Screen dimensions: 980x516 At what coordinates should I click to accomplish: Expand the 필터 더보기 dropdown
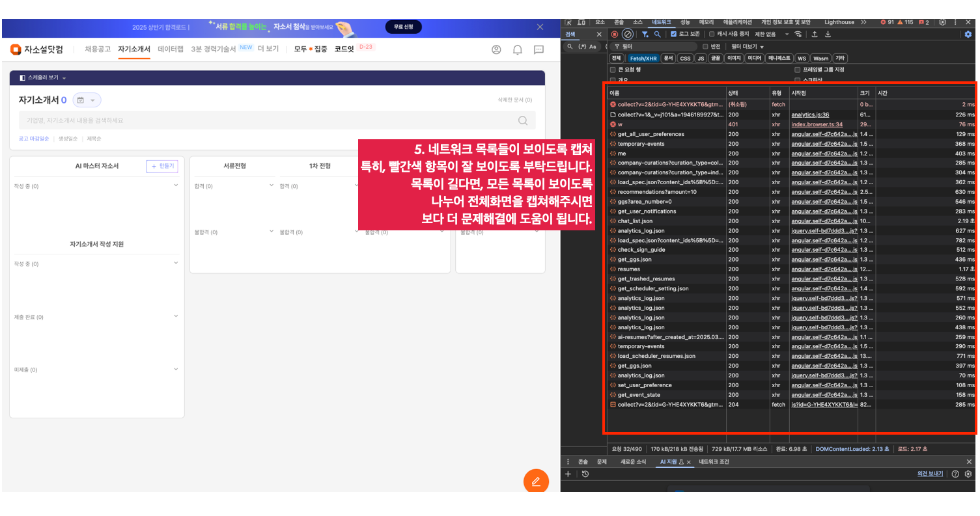point(747,47)
